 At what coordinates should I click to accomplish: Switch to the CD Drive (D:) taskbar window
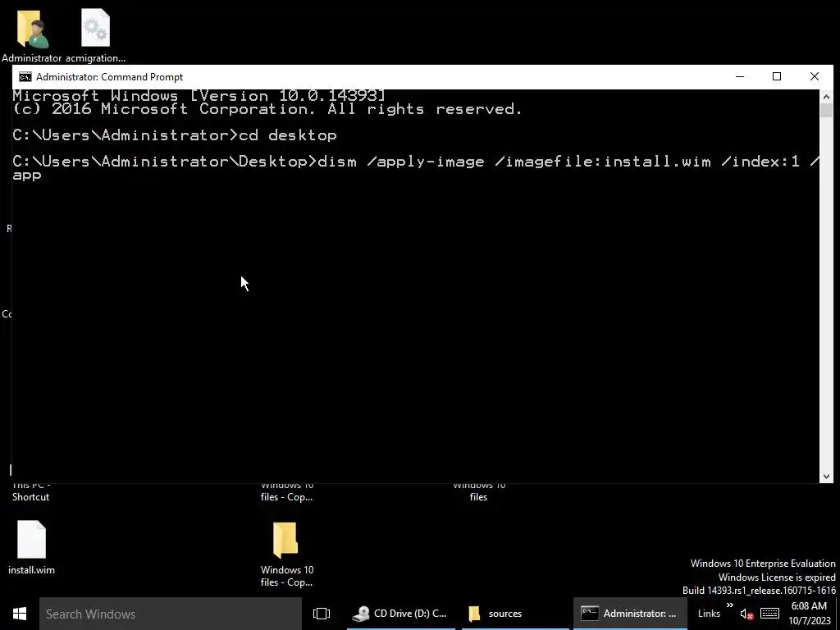tap(402, 614)
